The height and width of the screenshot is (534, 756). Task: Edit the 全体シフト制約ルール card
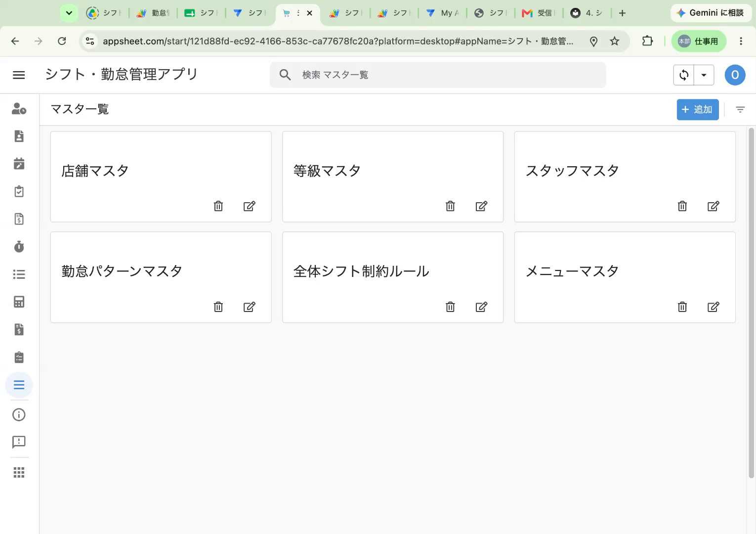pyautogui.click(x=482, y=307)
